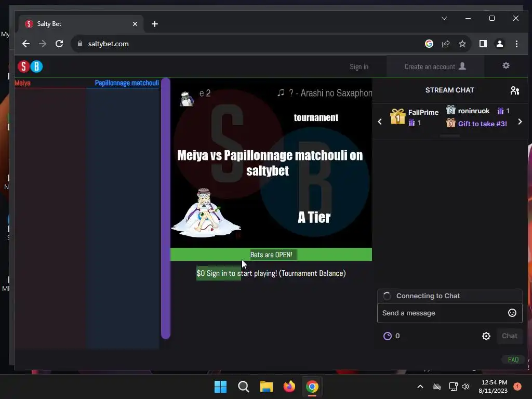Screen dimensions: 532x399
Task: Open Chrome profile avatar menu
Action: (x=500, y=44)
